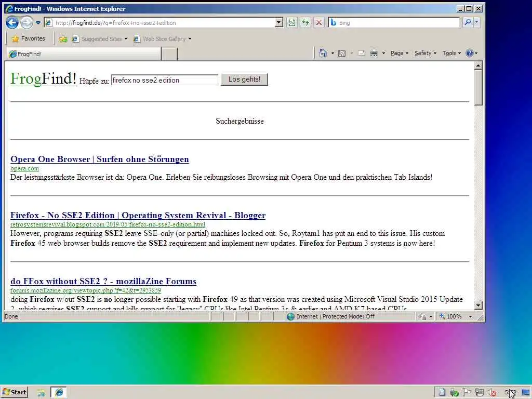The image size is (532, 399).
Task: Open Action Center flag tray icon
Action: [x=467, y=393]
